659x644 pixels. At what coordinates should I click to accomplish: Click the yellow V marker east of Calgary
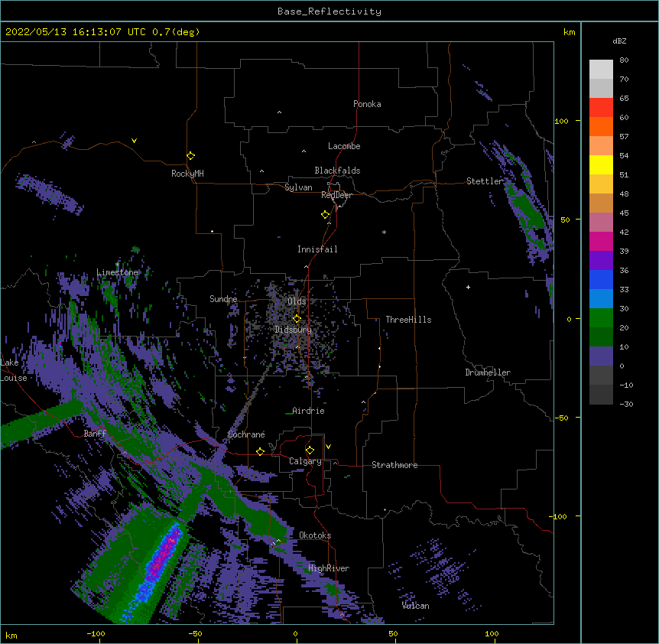point(328,447)
